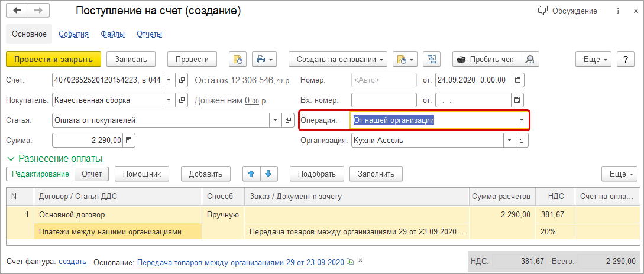Move row down with the down arrow
This screenshot has height=274, width=644.
tap(268, 174)
